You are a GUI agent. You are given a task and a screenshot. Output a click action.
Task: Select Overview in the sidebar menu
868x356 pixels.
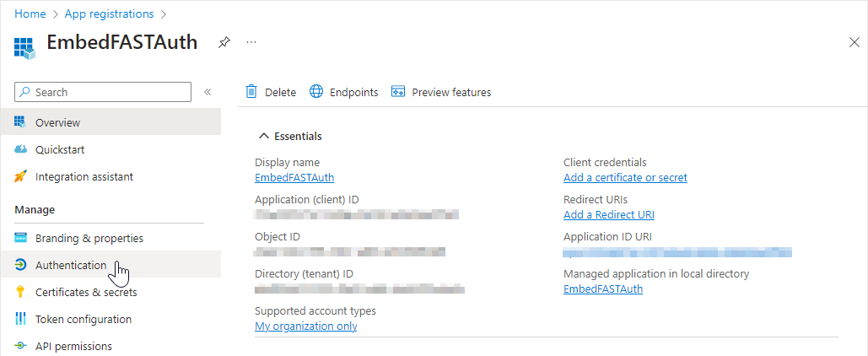(57, 122)
